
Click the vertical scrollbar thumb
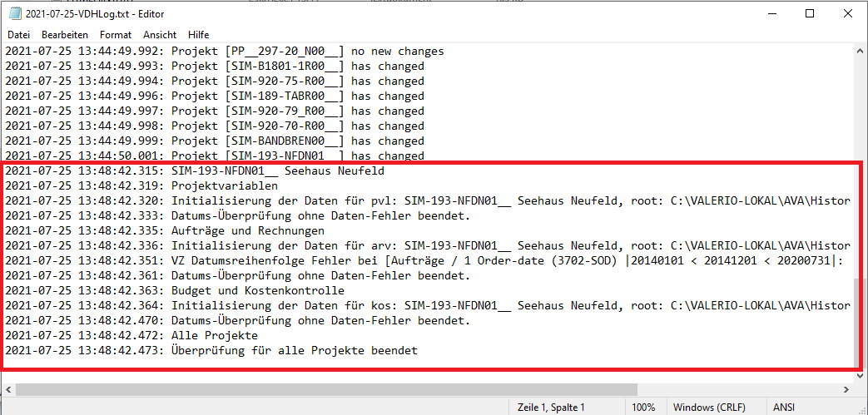point(860,323)
